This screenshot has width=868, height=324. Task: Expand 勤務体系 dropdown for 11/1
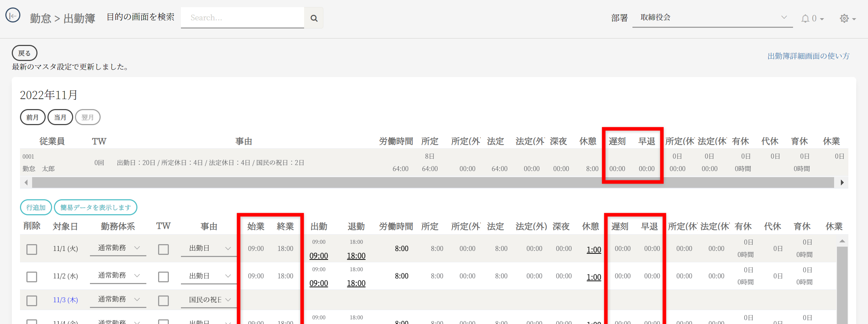[x=118, y=248]
